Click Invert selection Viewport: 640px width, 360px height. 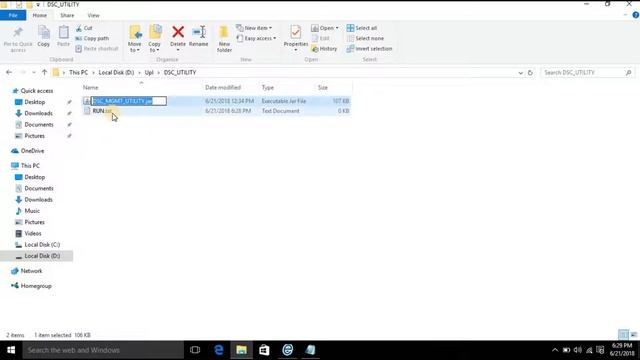(x=369, y=49)
